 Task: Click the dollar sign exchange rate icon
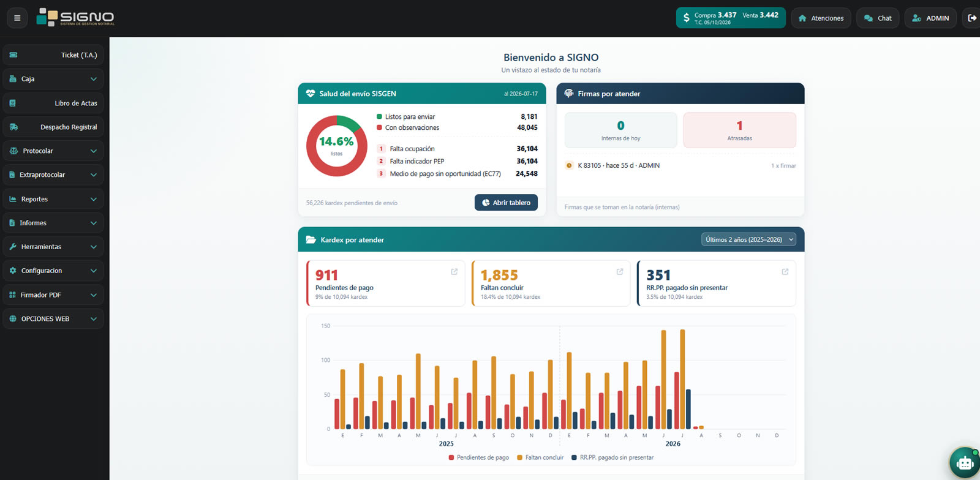[686, 18]
